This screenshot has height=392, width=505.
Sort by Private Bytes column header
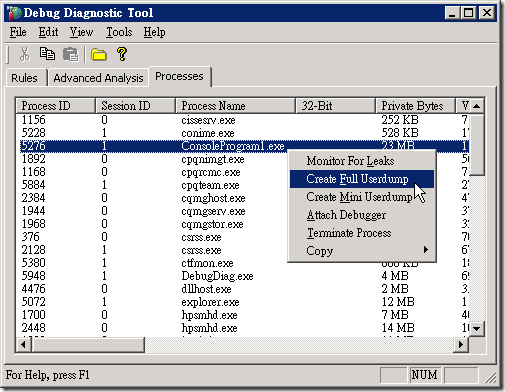415,106
